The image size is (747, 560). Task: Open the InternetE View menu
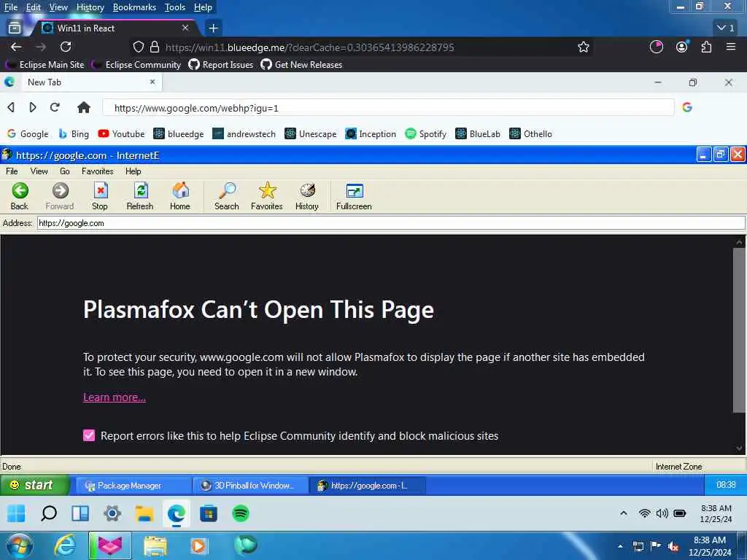pos(39,171)
